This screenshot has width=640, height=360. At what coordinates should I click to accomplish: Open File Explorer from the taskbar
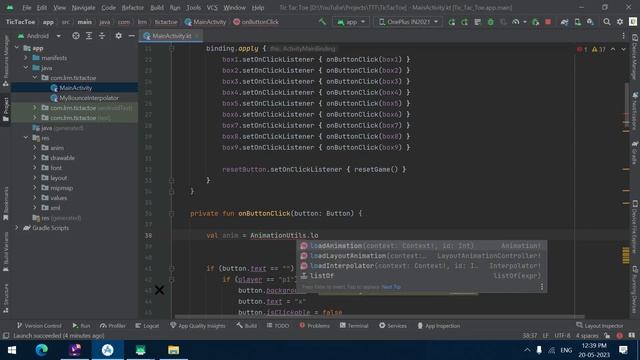173,350
